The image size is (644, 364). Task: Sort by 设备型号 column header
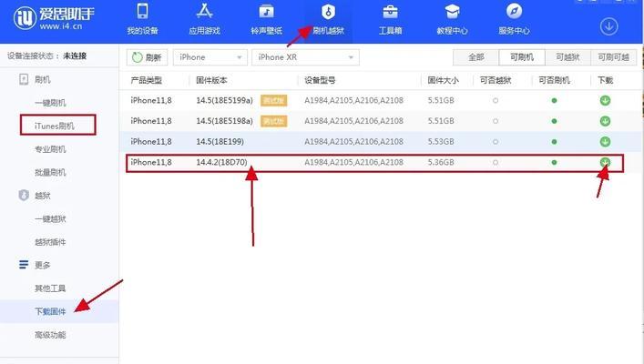coord(320,80)
